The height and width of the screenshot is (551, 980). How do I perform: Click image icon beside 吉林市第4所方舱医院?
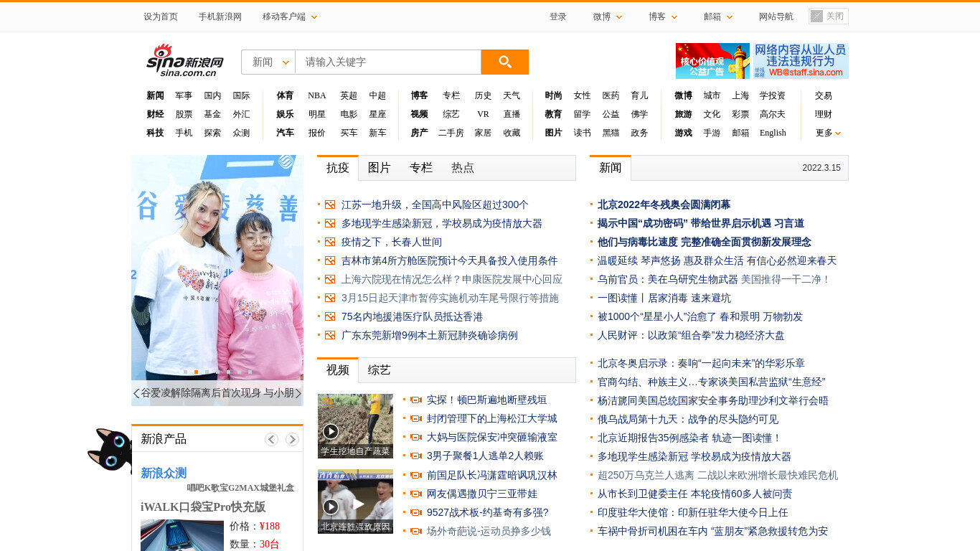[x=330, y=261]
